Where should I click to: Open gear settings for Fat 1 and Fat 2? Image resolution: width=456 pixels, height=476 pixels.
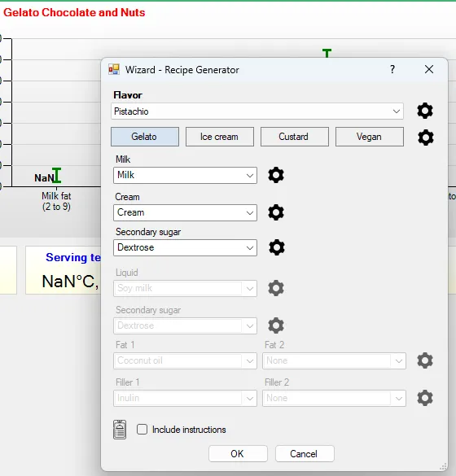[425, 360]
